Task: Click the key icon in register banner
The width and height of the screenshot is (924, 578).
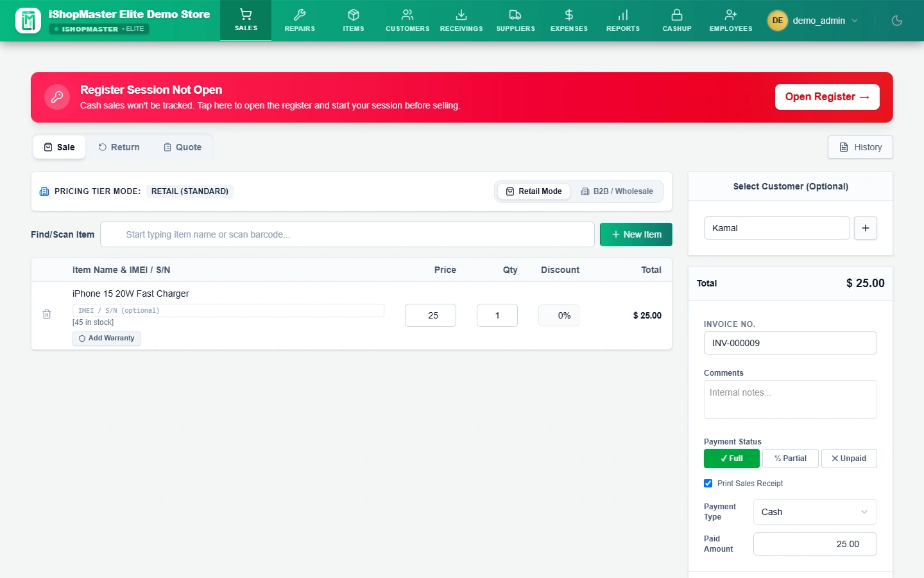Action: [x=57, y=97]
